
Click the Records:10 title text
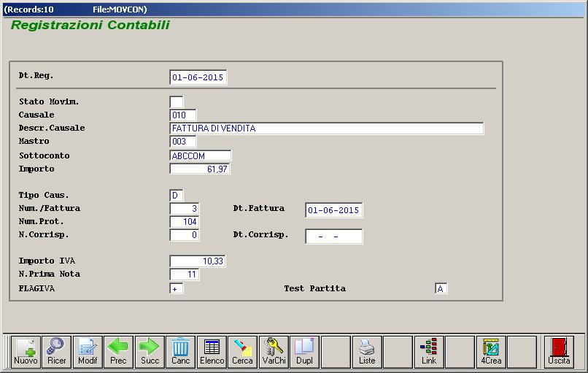click(28, 9)
